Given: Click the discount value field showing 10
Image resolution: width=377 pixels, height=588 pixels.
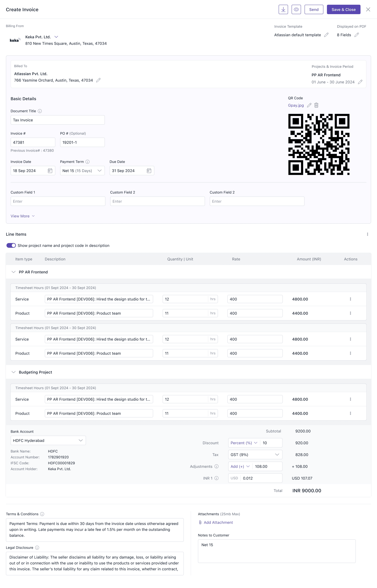Looking at the screenshot, I should [x=271, y=443].
